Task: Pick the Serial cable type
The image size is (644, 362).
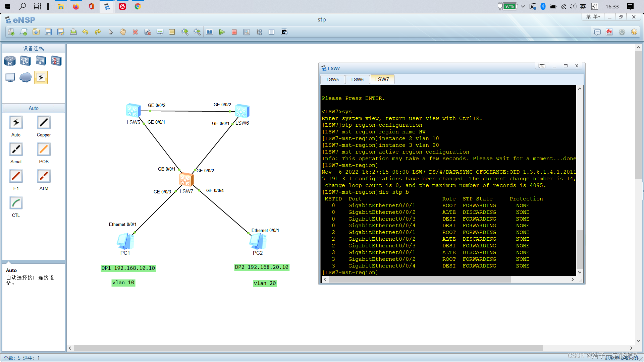Action: [16, 149]
